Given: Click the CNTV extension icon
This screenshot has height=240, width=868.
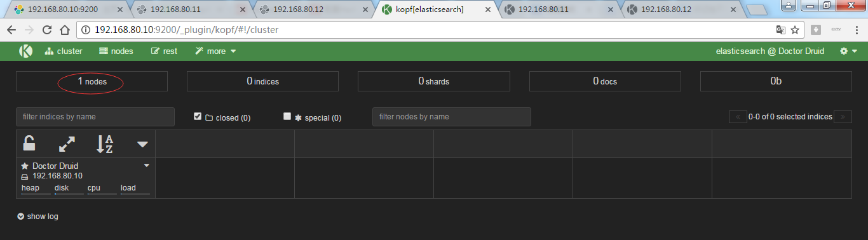Looking at the screenshot, I should point(836,30).
